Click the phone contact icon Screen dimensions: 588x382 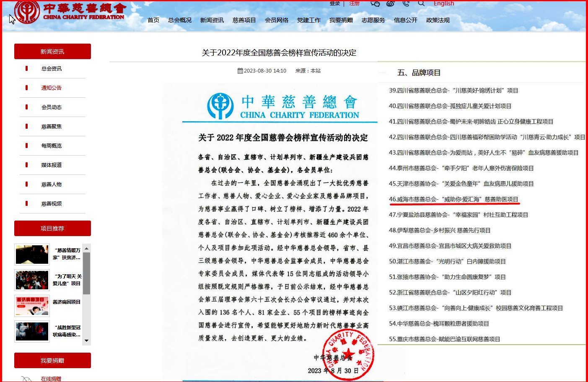coord(406,3)
